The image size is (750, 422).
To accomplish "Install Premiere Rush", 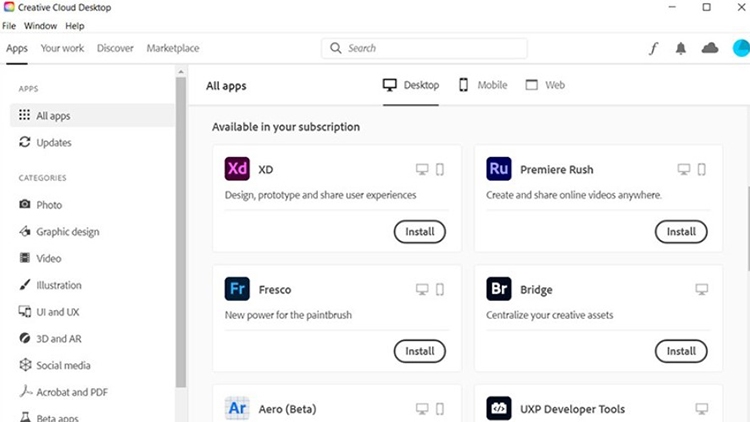I will (x=681, y=232).
